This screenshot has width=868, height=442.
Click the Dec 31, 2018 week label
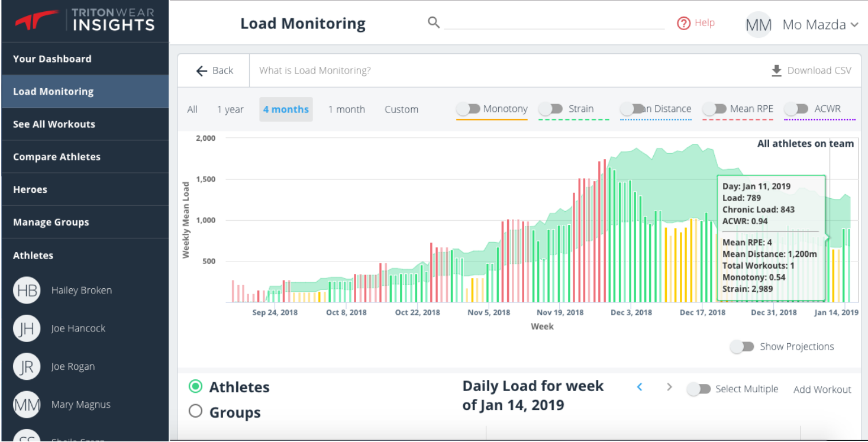[774, 312]
